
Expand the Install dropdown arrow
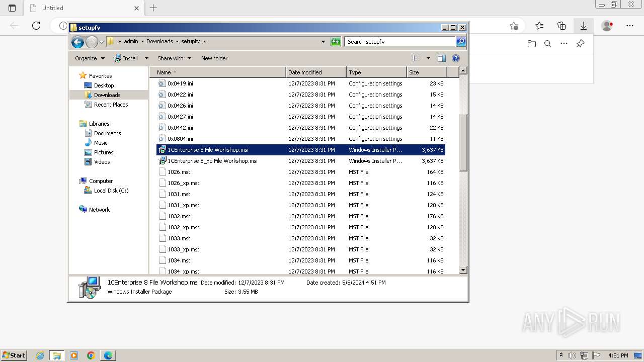[146, 58]
